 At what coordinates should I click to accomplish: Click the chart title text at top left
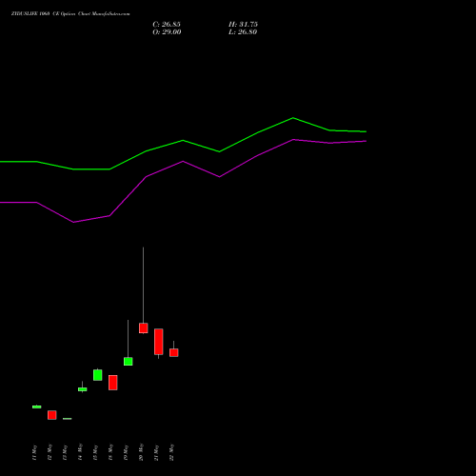click(x=70, y=14)
